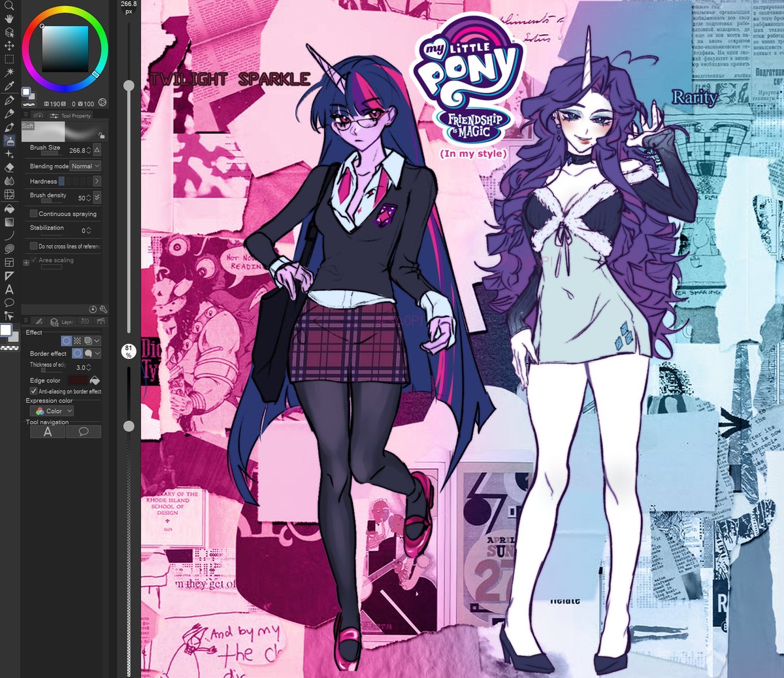Image resolution: width=784 pixels, height=678 pixels.
Task: Select the Fill bucket tool
Action: [x=9, y=209]
